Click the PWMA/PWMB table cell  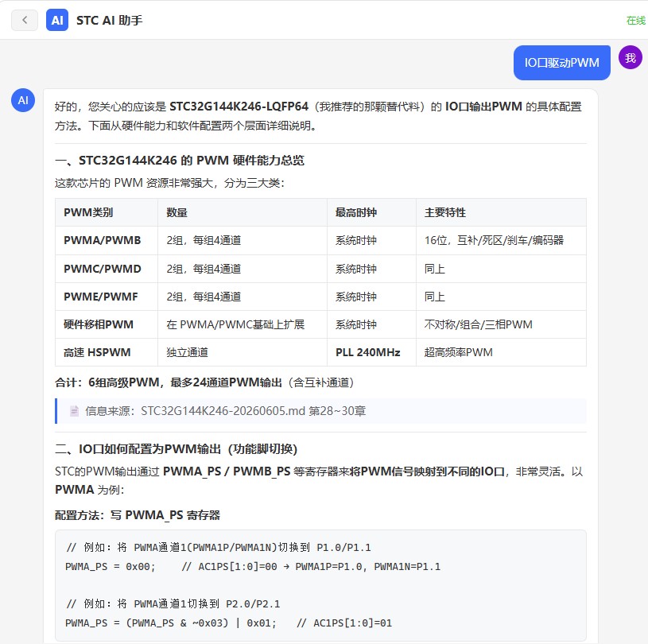pyautogui.click(x=107, y=240)
